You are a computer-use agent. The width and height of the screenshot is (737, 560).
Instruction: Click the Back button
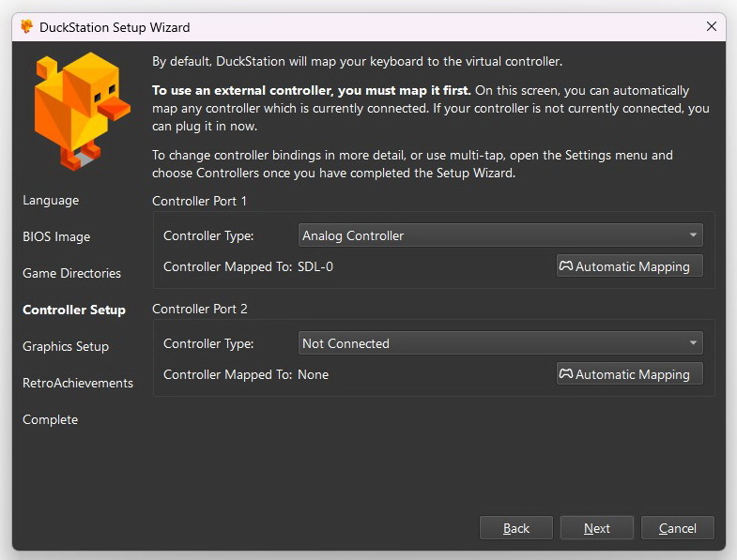click(516, 528)
